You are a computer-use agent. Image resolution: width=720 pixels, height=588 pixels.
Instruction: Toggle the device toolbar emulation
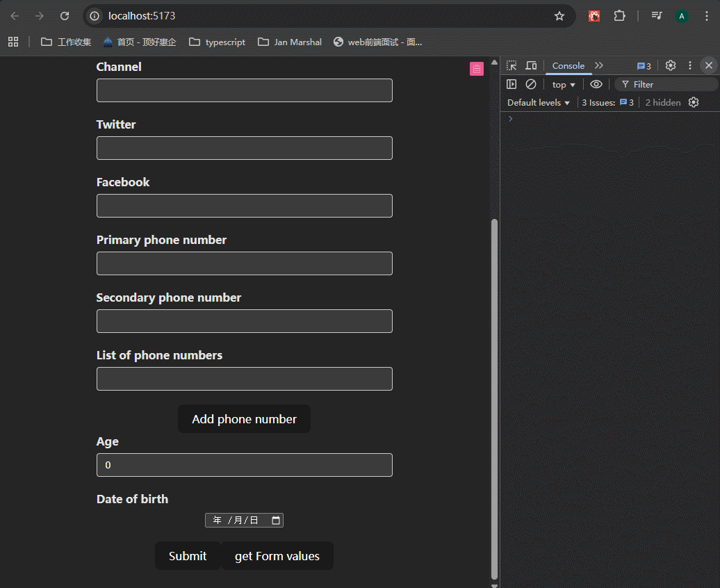tap(531, 65)
